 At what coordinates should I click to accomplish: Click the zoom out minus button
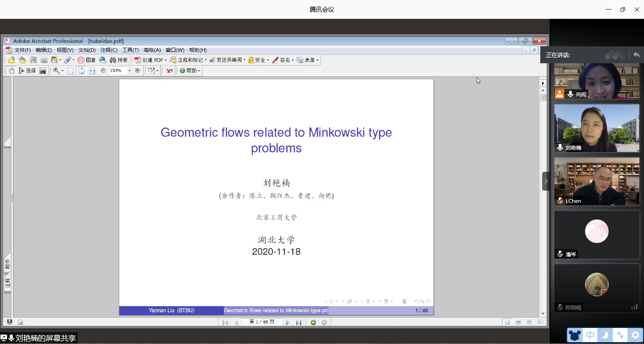(103, 71)
